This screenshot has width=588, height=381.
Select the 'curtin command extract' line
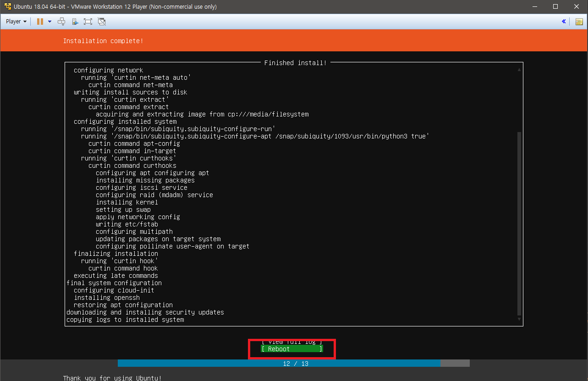(129, 107)
